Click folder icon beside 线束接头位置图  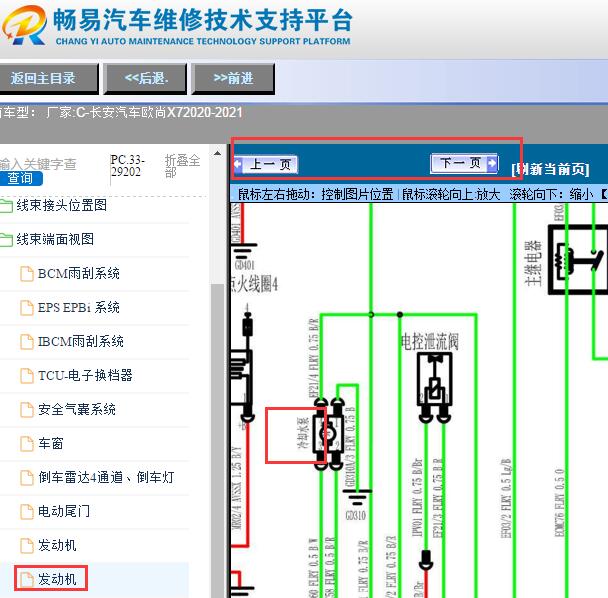pyautogui.click(x=6, y=206)
